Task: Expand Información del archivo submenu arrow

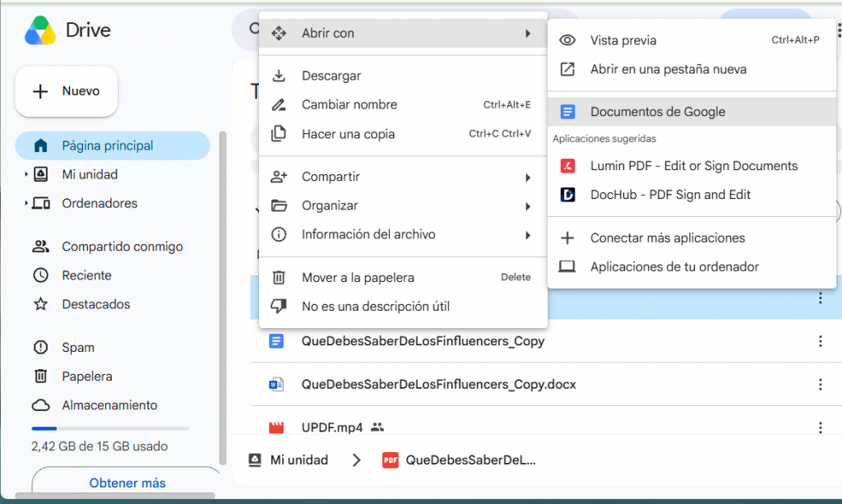Action: pyautogui.click(x=528, y=236)
